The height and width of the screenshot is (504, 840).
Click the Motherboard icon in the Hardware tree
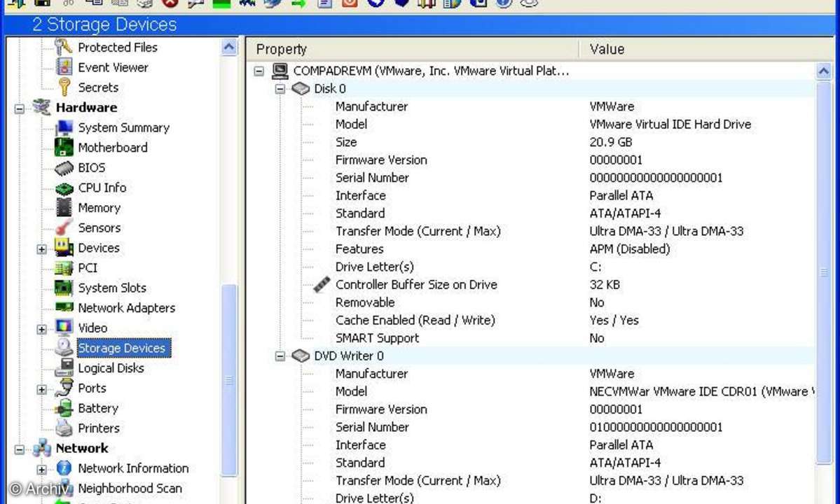64,148
